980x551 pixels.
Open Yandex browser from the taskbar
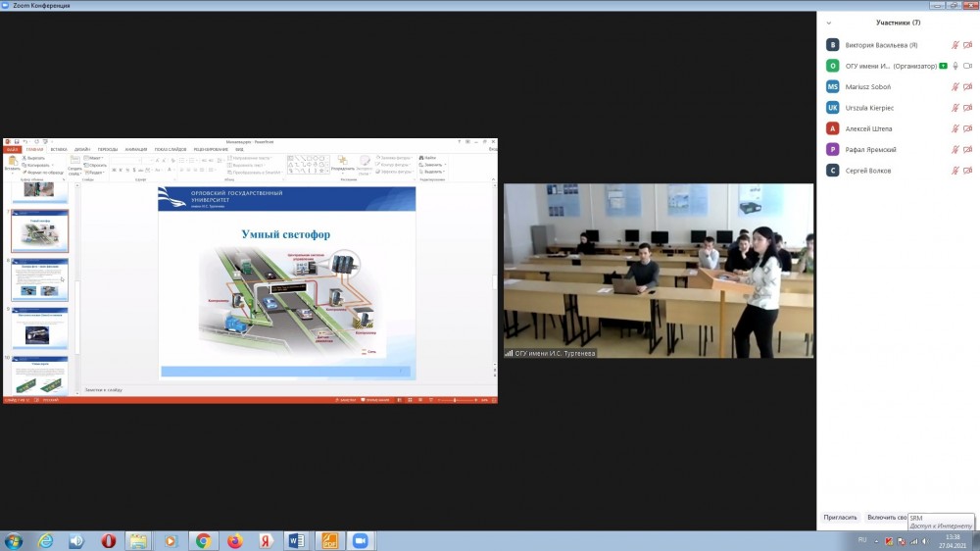tap(265, 540)
